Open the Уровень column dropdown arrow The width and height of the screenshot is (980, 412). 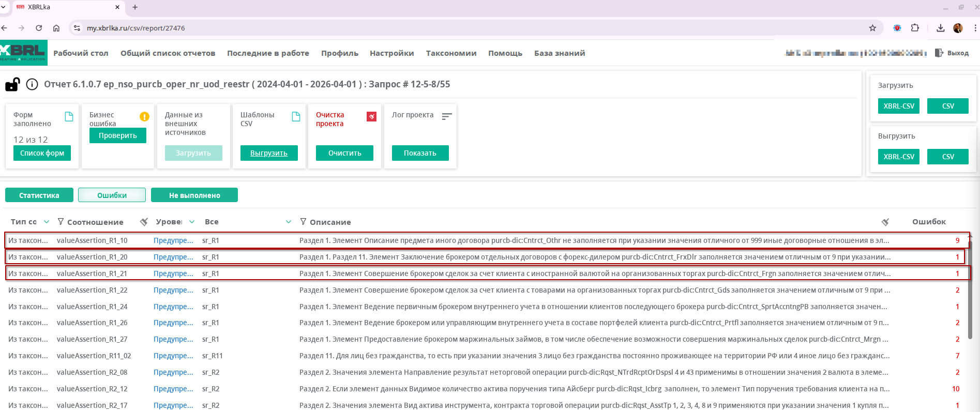tap(192, 222)
